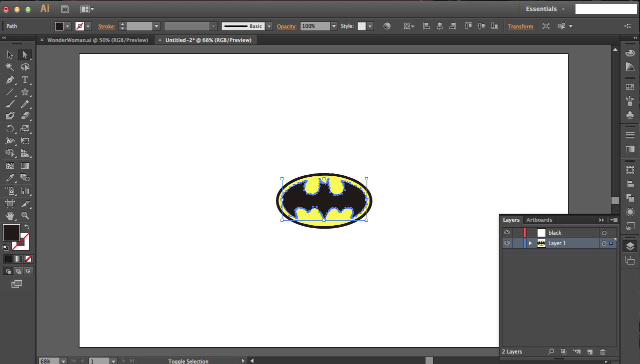Select the Eraser tool
The image size is (640, 364).
point(25,116)
